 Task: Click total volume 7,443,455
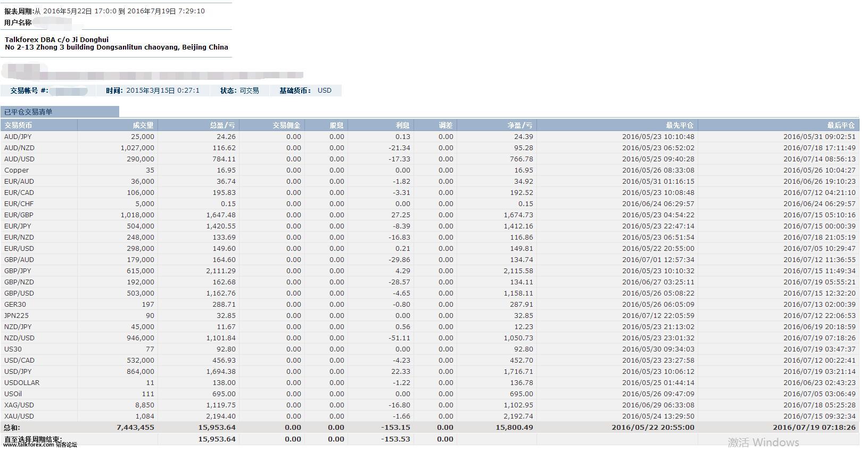tap(135, 428)
